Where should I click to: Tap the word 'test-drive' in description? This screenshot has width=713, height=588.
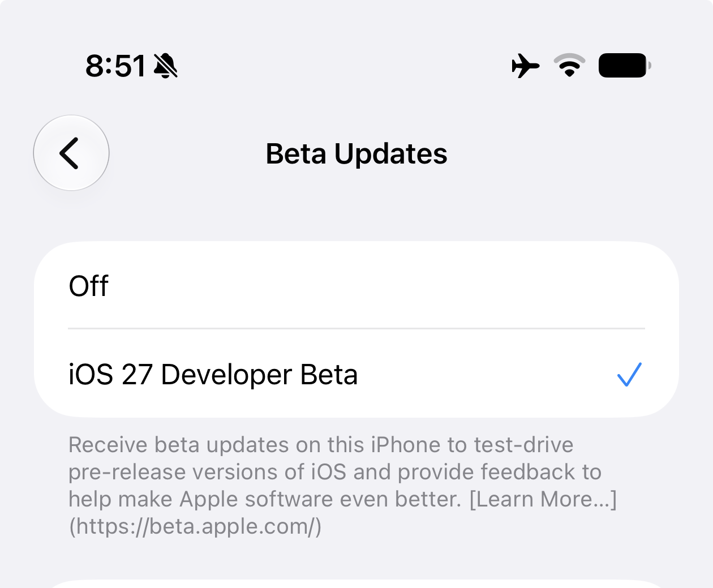coord(523,445)
